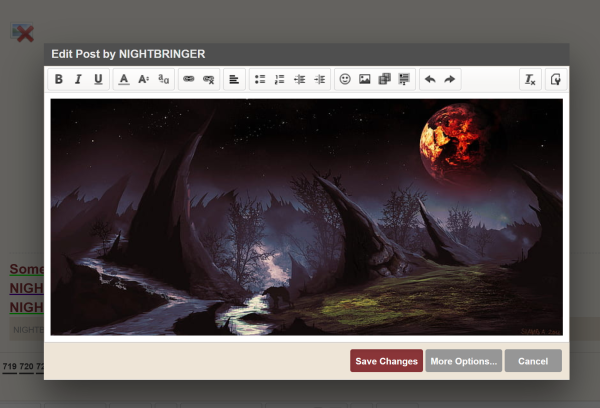Viewport: 600px width, 408px height.
Task: Open the font family dropdown
Action: (x=163, y=79)
